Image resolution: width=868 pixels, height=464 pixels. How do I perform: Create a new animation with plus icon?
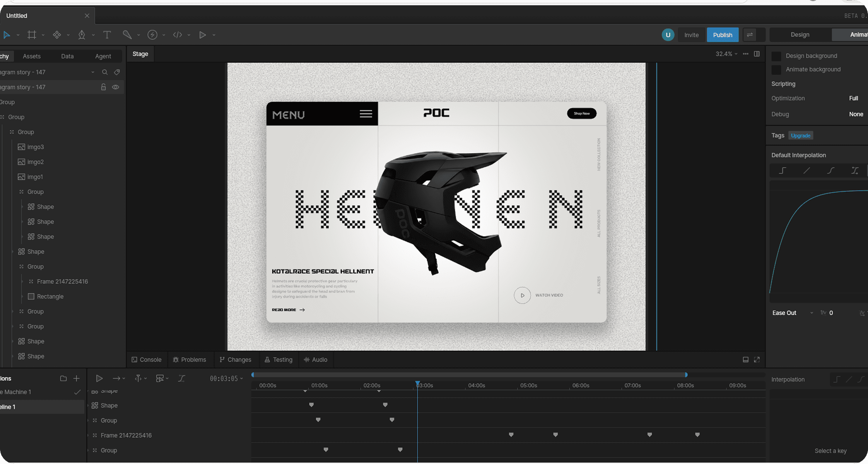pyautogui.click(x=77, y=379)
